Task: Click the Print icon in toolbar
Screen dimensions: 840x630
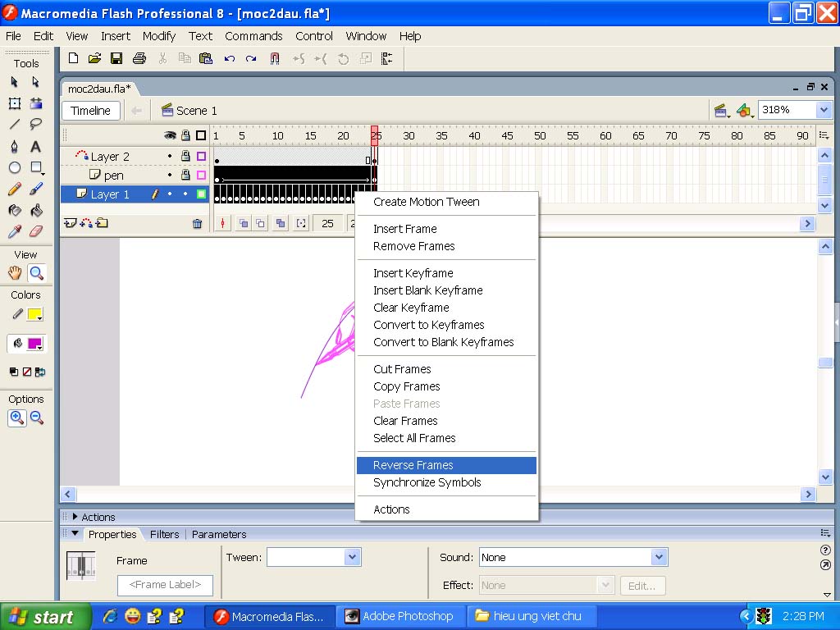Action: pos(139,58)
